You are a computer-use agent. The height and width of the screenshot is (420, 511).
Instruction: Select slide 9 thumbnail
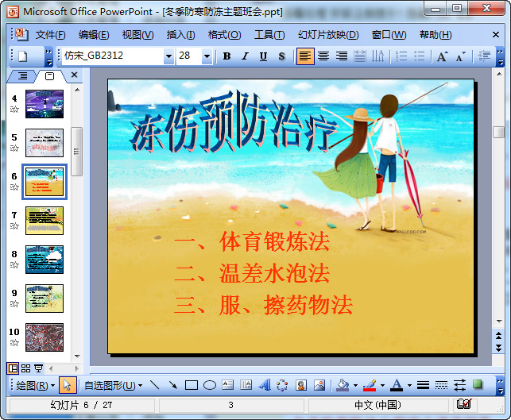click(45, 299)
